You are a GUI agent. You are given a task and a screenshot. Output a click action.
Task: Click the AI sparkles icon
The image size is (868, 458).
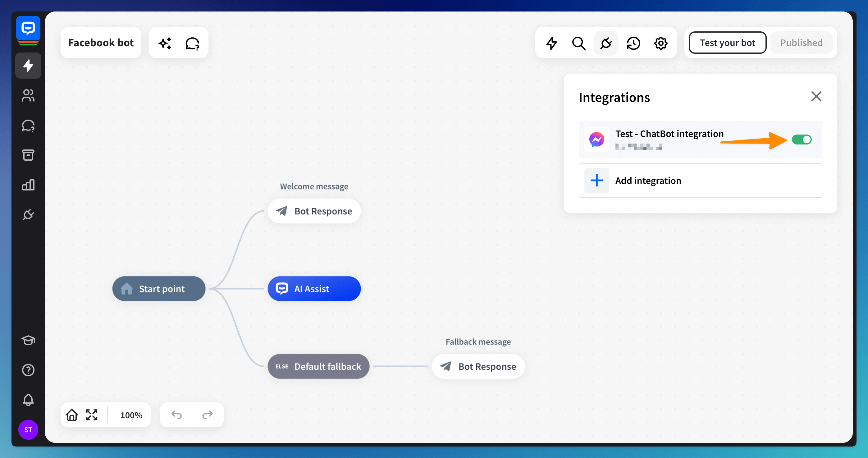(x=165, y=43)
